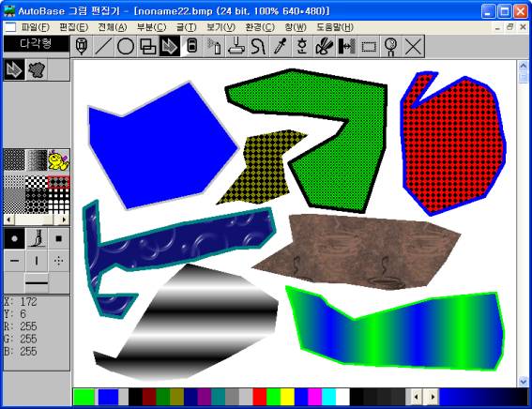This screenshot has width=532, height=409.
Task: Click the thick horizontal line width button
Action: tap(37, 282)
